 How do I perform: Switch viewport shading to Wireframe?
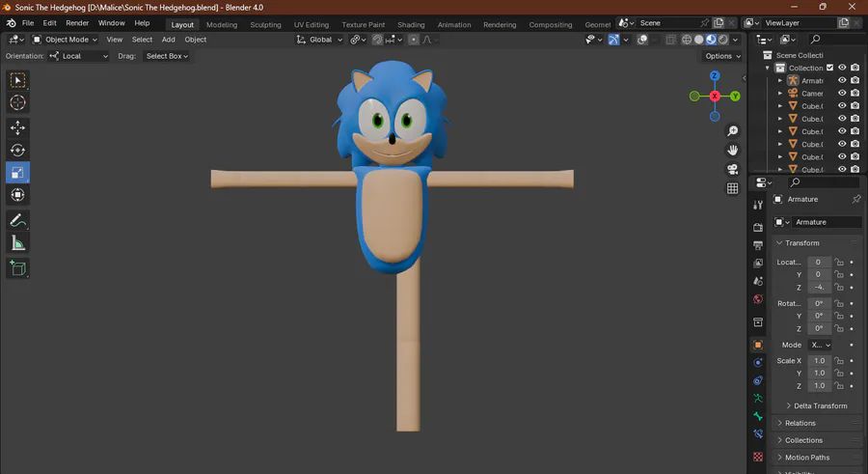[687, 40]
